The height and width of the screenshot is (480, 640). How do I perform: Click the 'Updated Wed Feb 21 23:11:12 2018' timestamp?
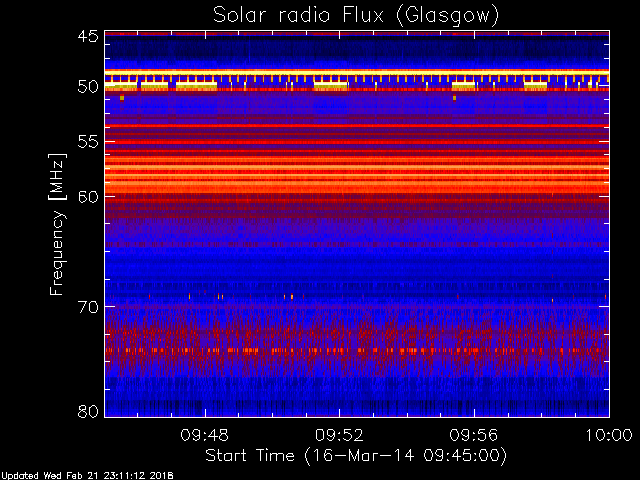pos(87,476)
